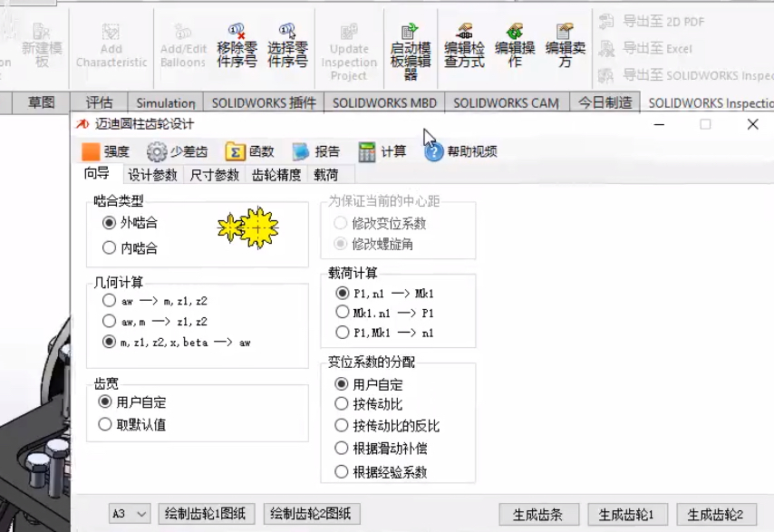
Task: Switch to the 向导 tab
Action: click(96, 174)
